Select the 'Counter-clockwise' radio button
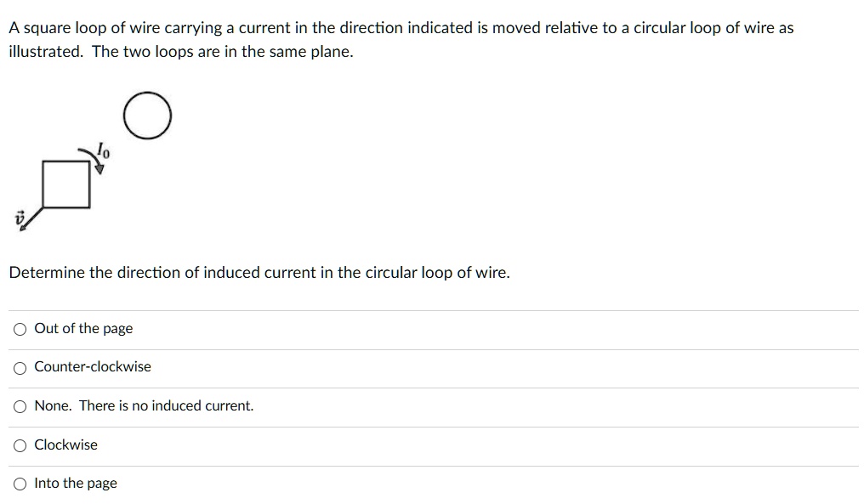Viewport: 864px width, 504px height. pyautogui.click(x=20, y=367)
